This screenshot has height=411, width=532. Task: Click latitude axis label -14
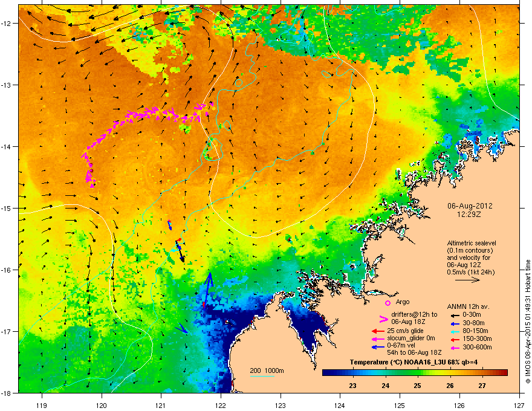(x=7, y=146)
